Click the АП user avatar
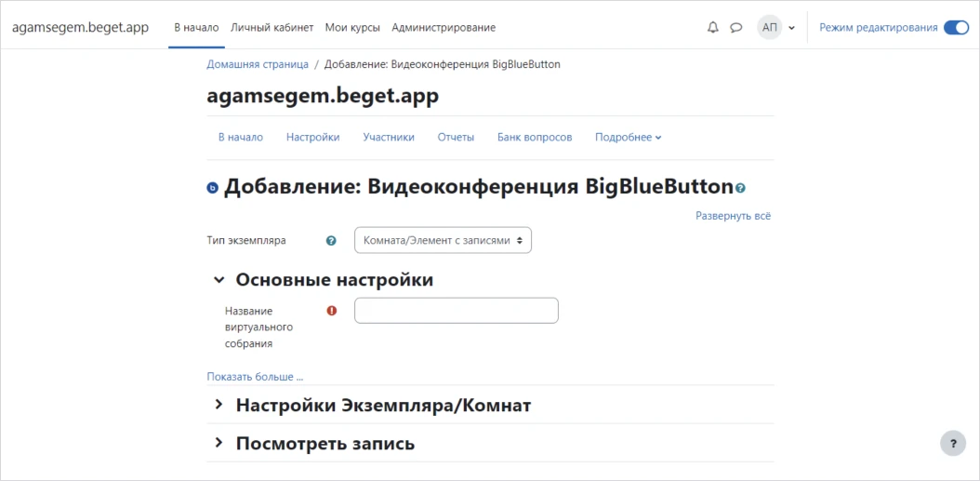The height and width of the screenshot is (481, 980). point(769,28)
